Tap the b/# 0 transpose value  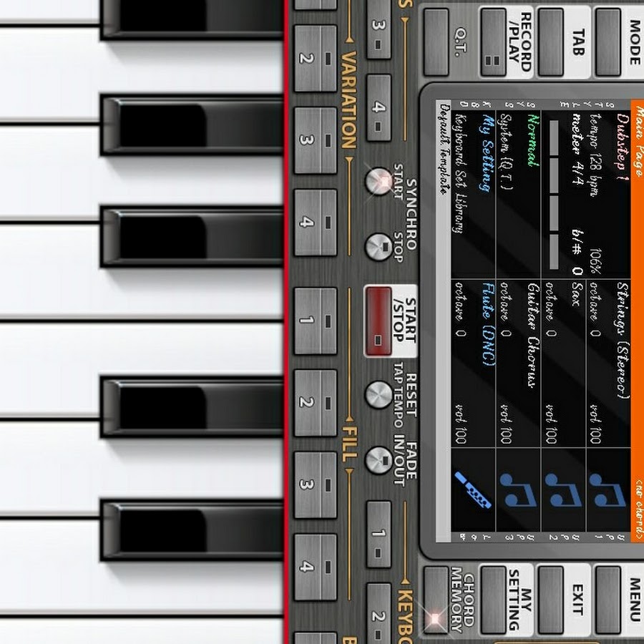click(577, 252)
